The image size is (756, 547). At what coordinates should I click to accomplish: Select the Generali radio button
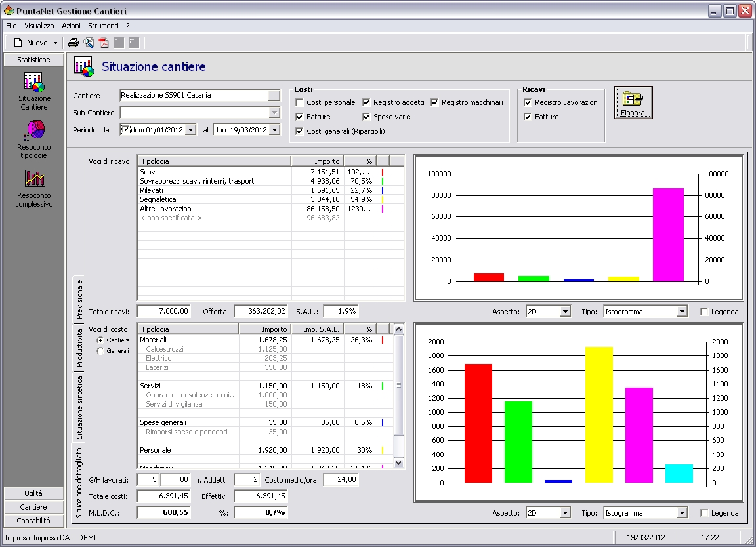click(100, 351)
